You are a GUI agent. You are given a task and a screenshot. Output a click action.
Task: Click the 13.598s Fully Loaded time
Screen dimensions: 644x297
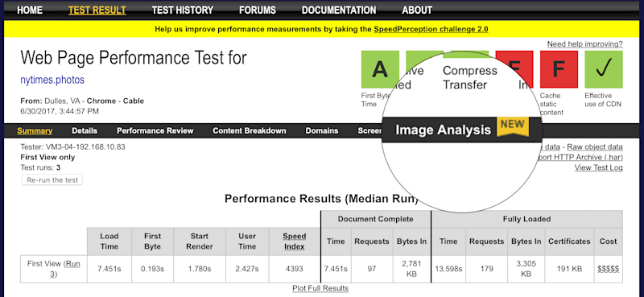click(448, 269)
